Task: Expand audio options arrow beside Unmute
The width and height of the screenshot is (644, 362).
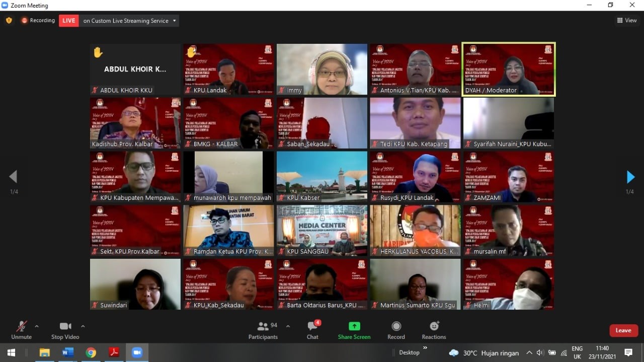Action: [x=37, y=326]
